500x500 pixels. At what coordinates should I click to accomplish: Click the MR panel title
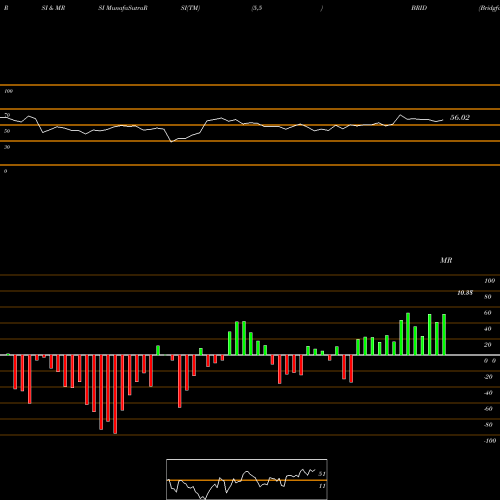[x=446, y=260]
